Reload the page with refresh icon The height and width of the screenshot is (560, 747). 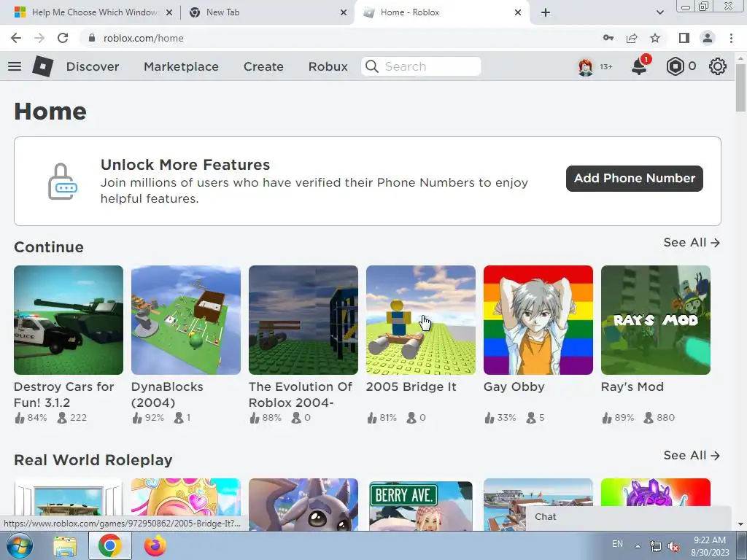click(x=63, y=38)
